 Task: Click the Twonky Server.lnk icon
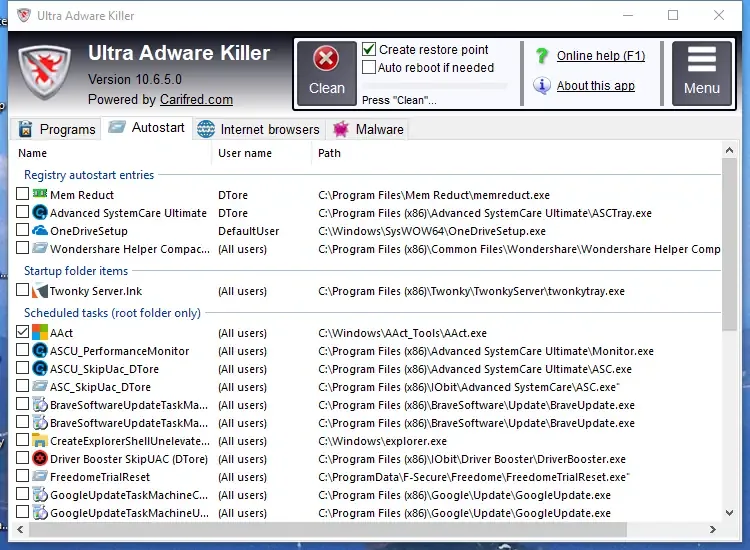tap(40, 290)
